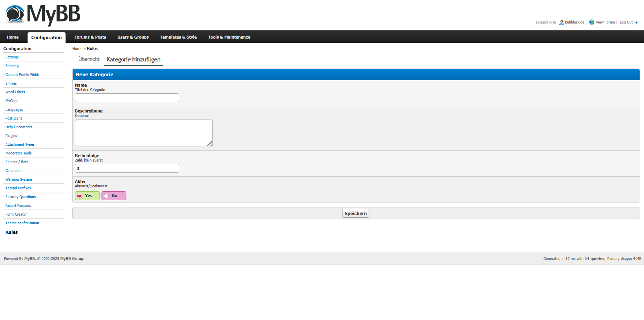Click the MyBB link in the footer
644x320 pixels.
coord(30,259)
